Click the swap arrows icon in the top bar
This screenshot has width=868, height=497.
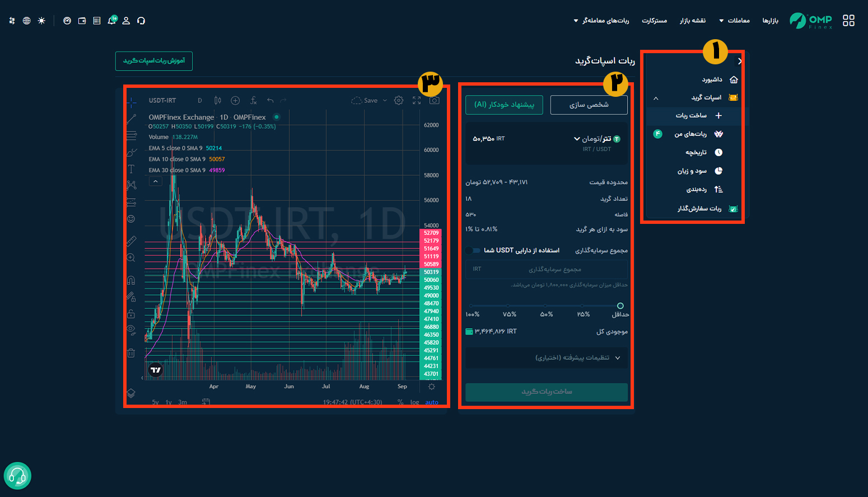(x=12, y=21)
